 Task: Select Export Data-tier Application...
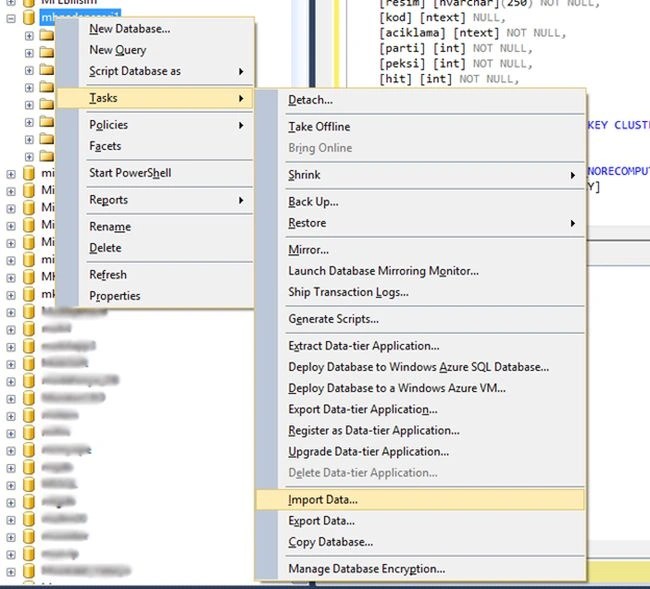coord(420,410)
